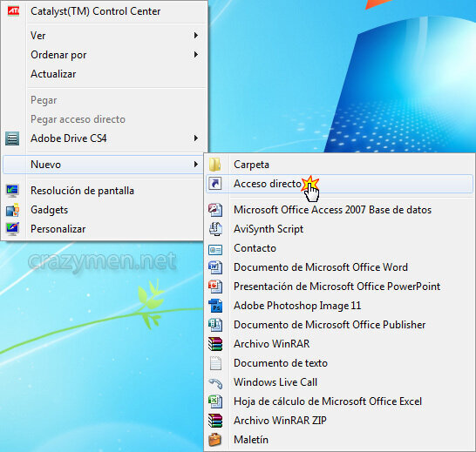Choose the Pegar menu entry
This screenshot has width=476, height=452.
tap(105, 100)
